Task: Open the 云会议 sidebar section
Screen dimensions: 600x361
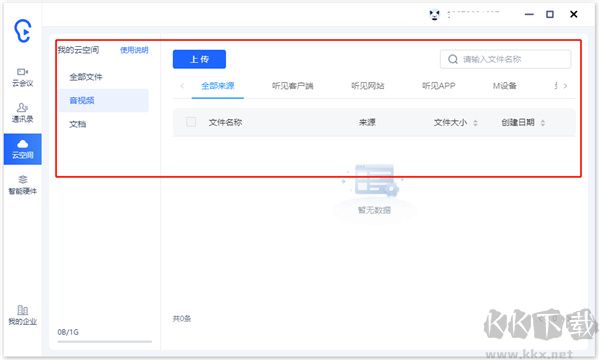Action: (23, 78)
